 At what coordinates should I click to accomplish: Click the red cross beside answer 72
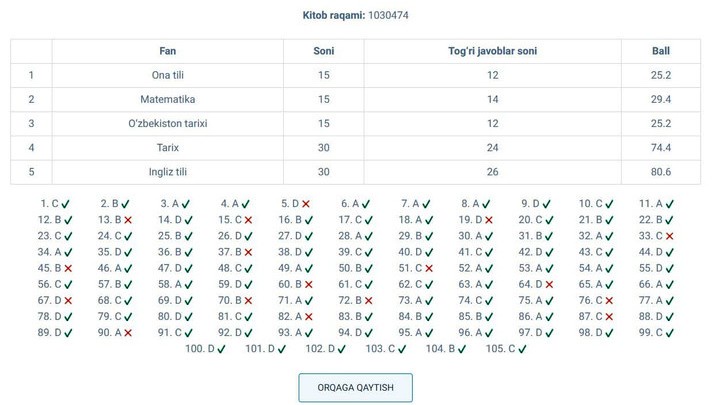368,300
